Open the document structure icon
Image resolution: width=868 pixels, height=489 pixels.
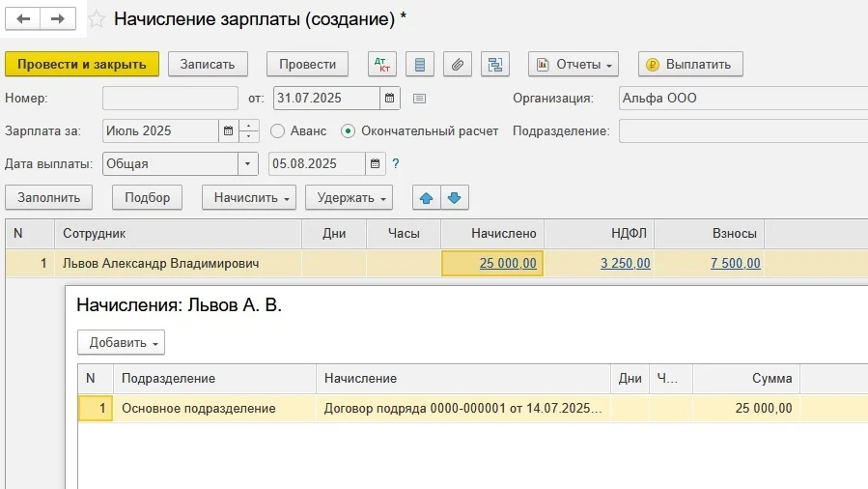coord(496,65)
